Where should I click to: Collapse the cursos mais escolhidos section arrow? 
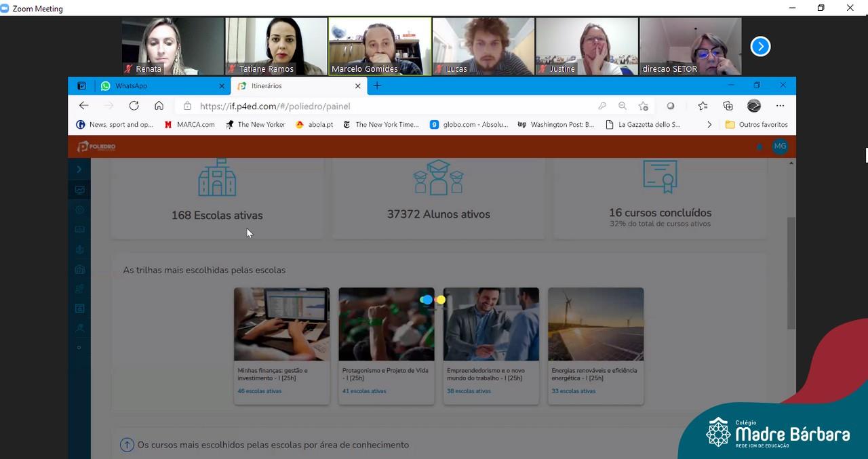coord(127,445)
